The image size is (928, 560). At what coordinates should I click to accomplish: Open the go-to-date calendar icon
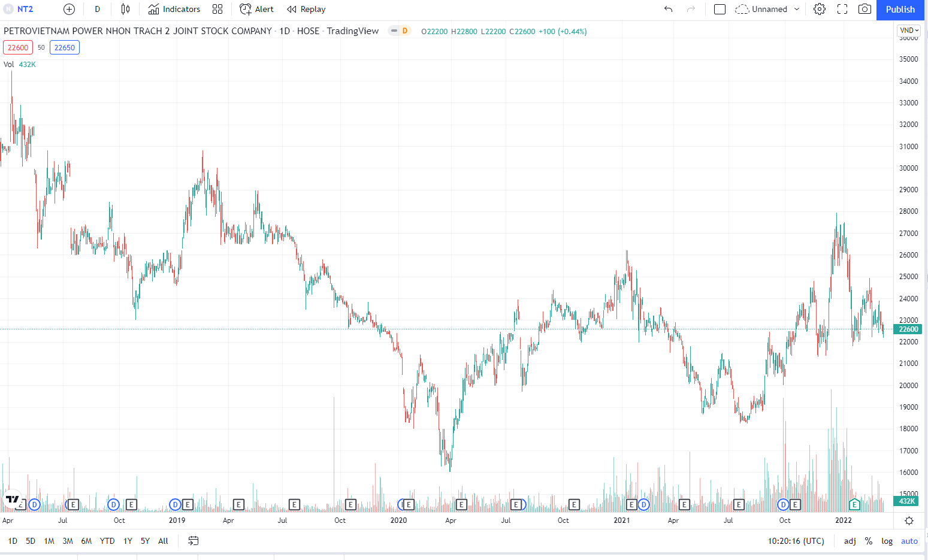tap(193, 541)
